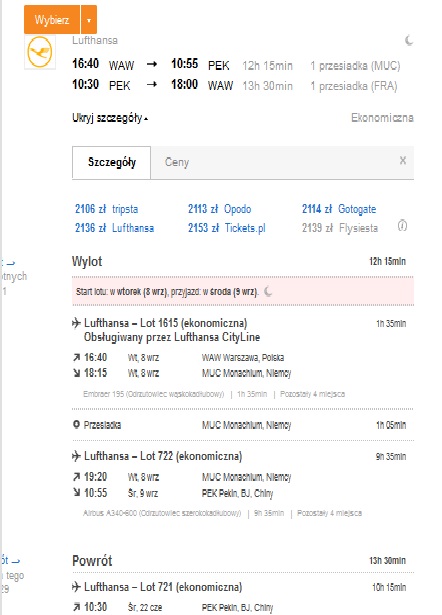Click the orange Wybierz button
The image size is (442, 615).
point(52,20)
